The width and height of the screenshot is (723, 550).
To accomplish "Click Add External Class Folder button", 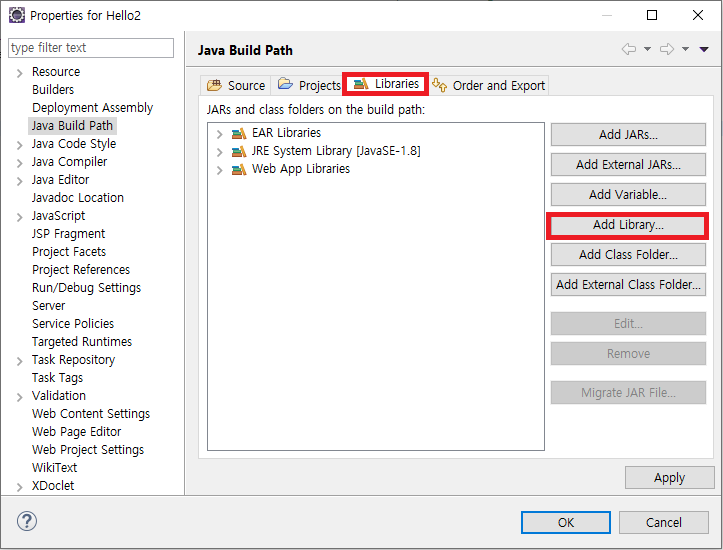I will point(628,284).
